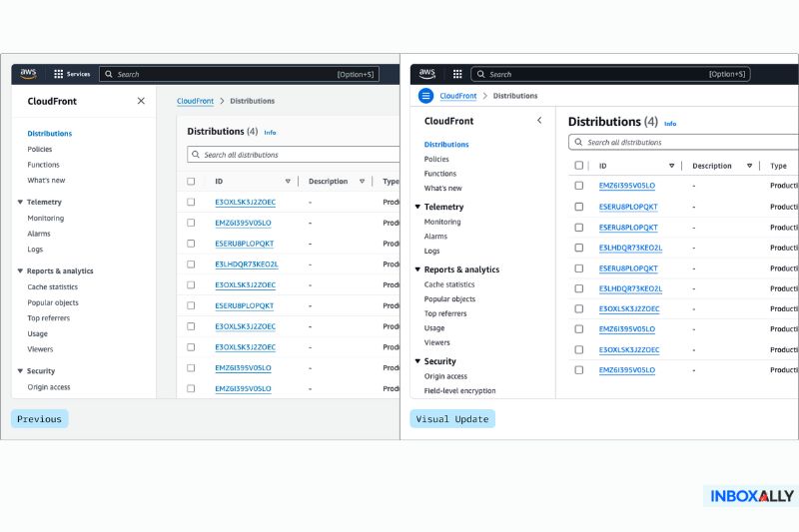Viewport: 799px width, 532px height.
Task: Open Monitoring in the Previous sidebar
Action: [x=46, y=218]
